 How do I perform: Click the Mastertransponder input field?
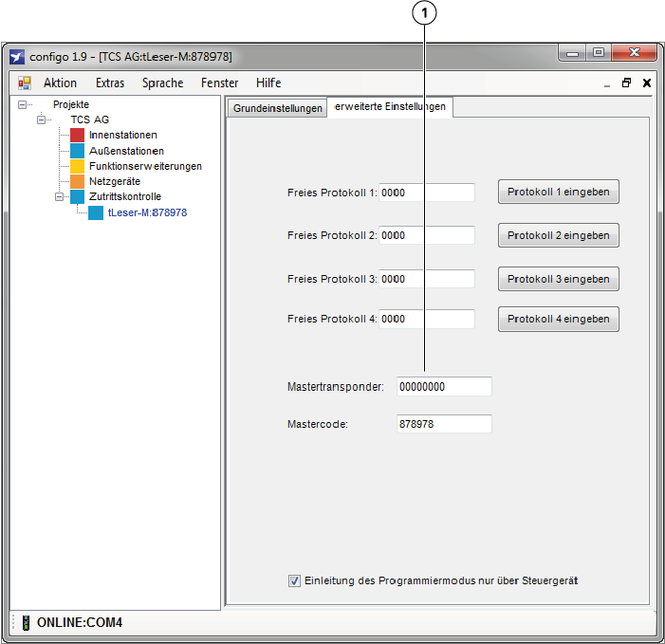444,387
